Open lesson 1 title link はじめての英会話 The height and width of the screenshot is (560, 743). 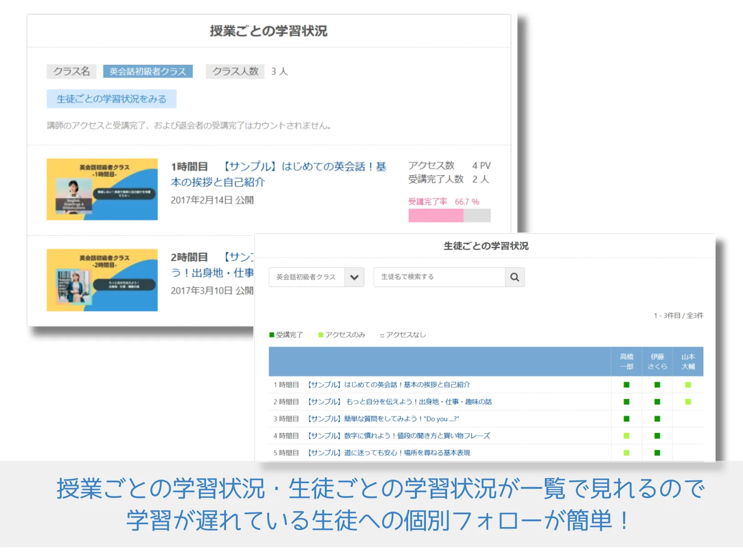pos(278,174)
